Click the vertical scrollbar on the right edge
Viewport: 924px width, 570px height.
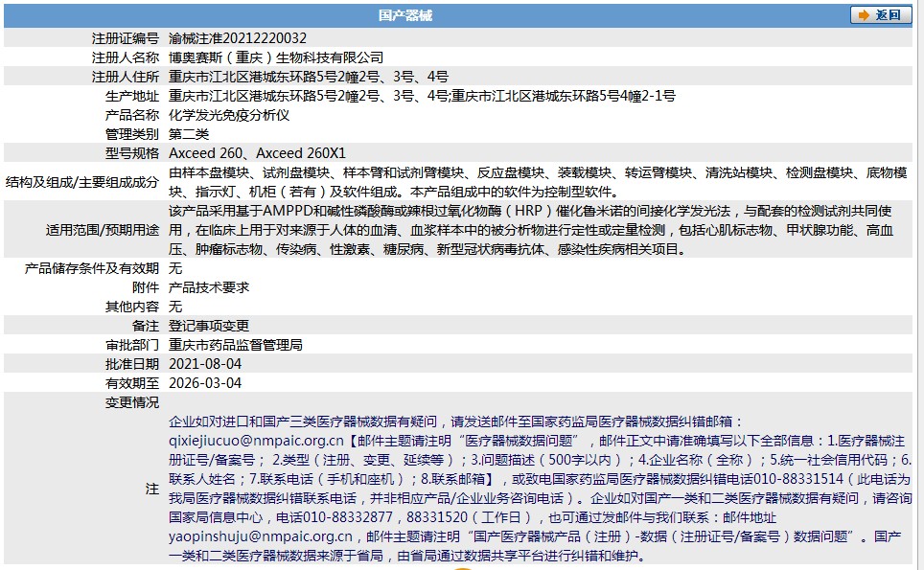(920, 285)
